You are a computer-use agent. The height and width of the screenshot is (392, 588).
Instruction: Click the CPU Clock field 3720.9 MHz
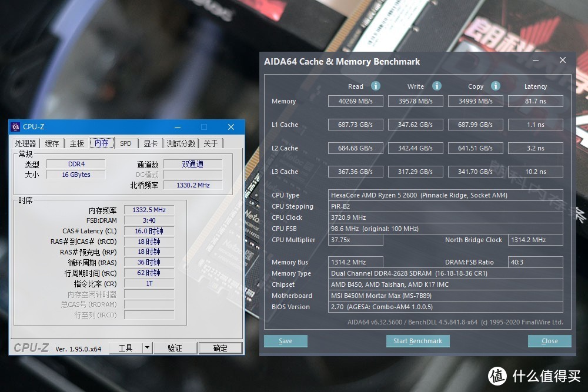click(446, 217)
